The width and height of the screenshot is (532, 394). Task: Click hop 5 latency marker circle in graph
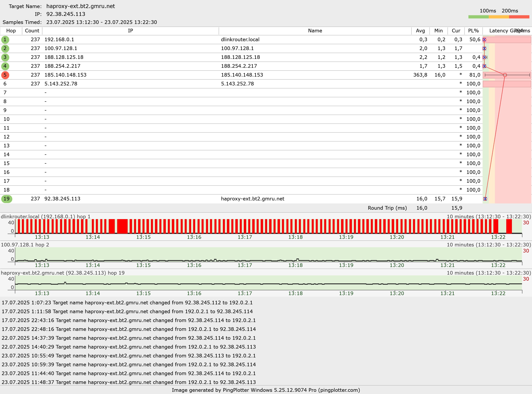(505, 75)
